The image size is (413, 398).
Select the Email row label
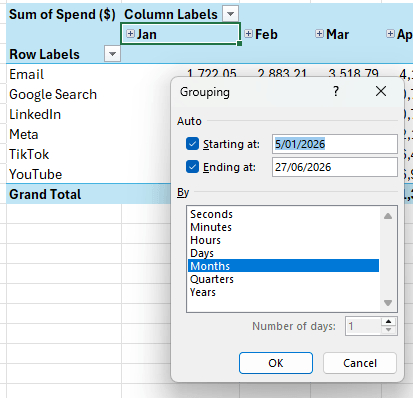click(x=26, y=74)
